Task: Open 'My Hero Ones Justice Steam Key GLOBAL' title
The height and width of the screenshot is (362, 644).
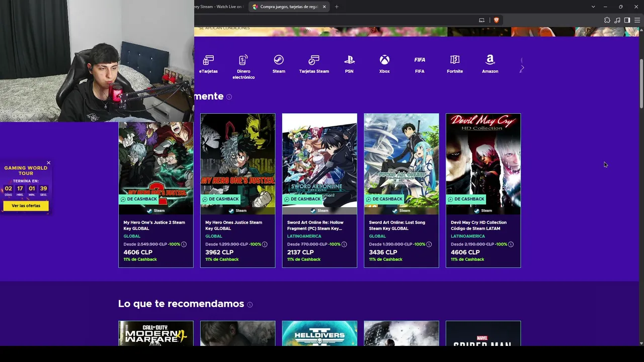Action: [234, 225]
